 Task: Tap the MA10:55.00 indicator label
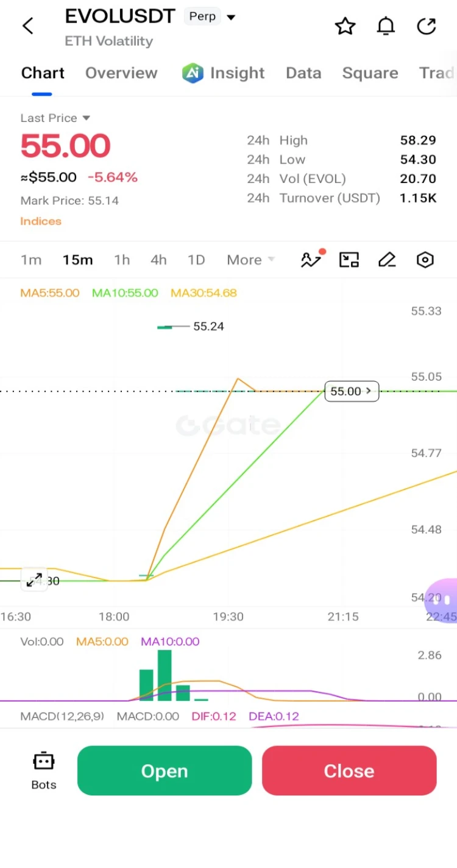[x=125, y=293]
